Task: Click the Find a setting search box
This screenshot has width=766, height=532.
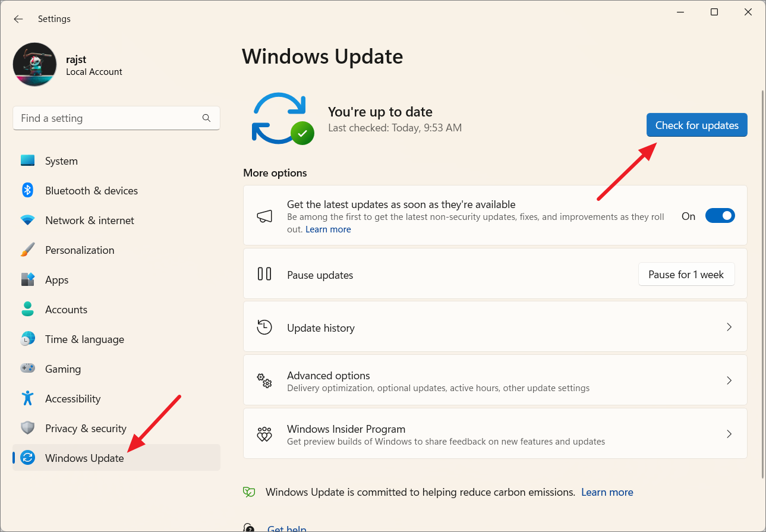Action: (116, 118)
